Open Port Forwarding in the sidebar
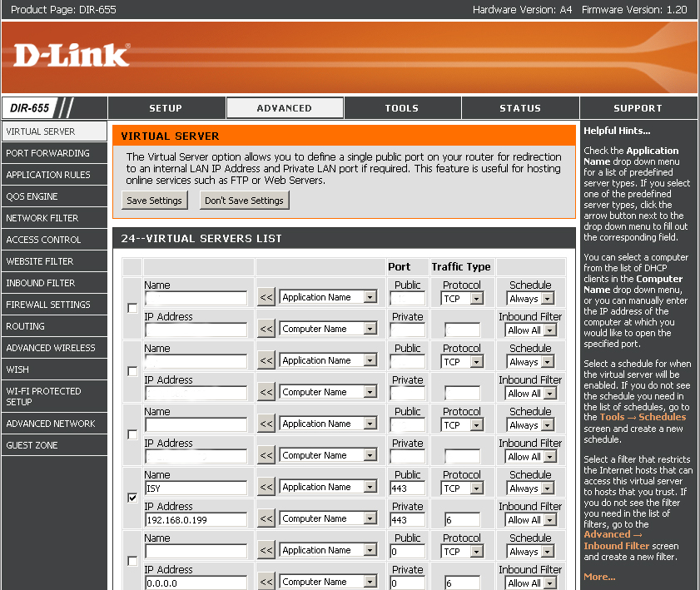The width and height of the screenshot is (700, 590). [54, 153]
